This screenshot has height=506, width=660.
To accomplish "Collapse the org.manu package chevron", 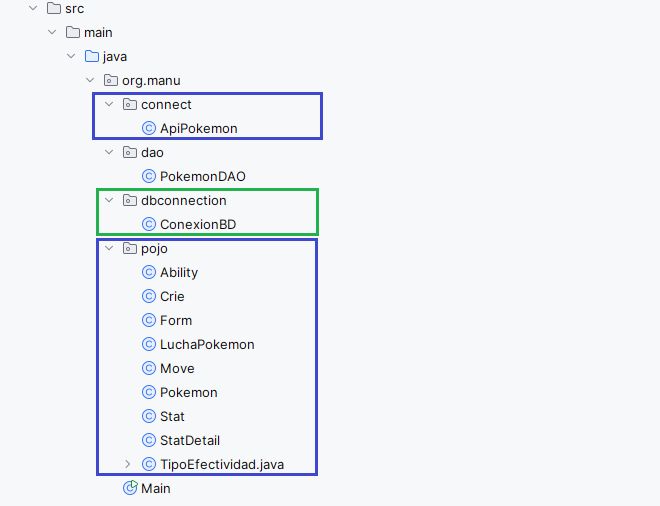I will [90, 80].
